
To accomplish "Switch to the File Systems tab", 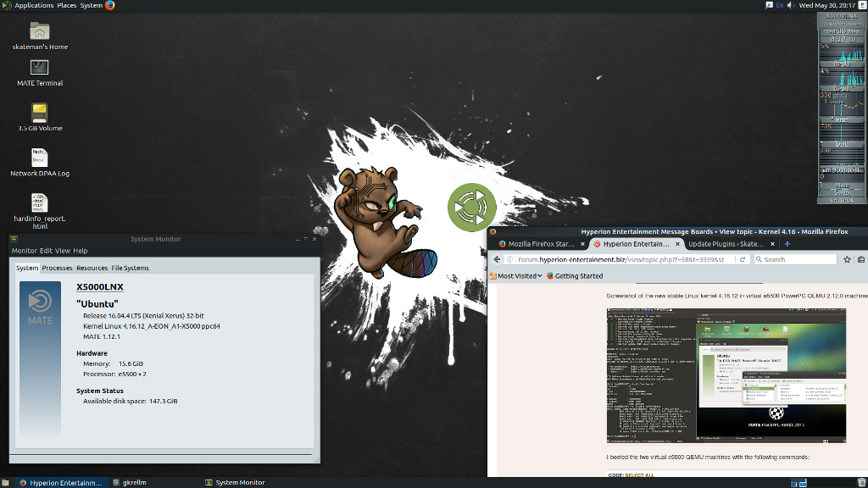I will pyautogui.click(x=130, y=268).
